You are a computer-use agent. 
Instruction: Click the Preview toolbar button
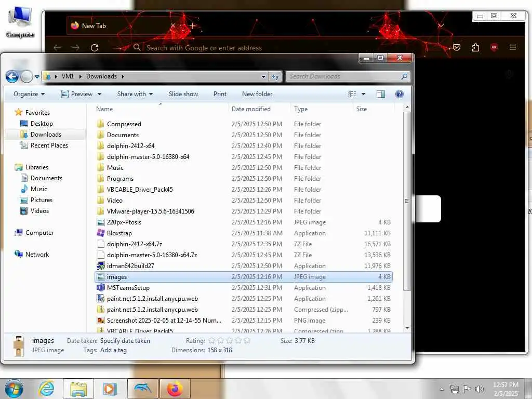tap(77, 94)
